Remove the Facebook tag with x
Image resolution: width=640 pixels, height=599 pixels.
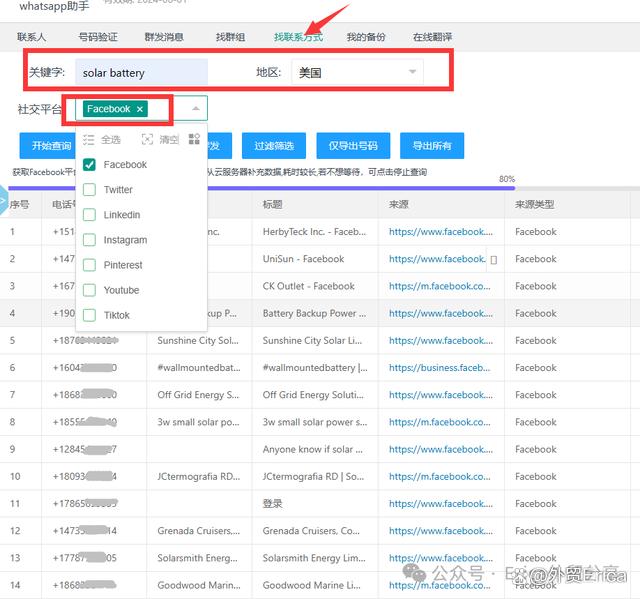point(140,109)
